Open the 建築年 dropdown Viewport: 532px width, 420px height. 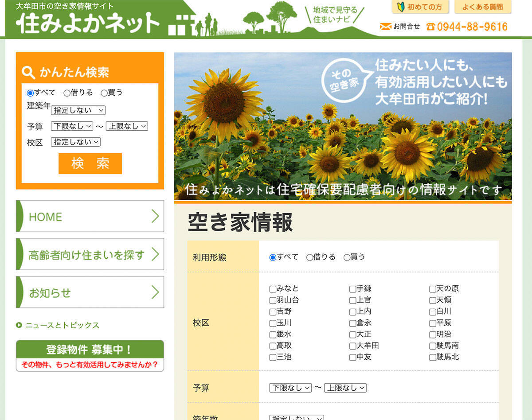(78, 110)
